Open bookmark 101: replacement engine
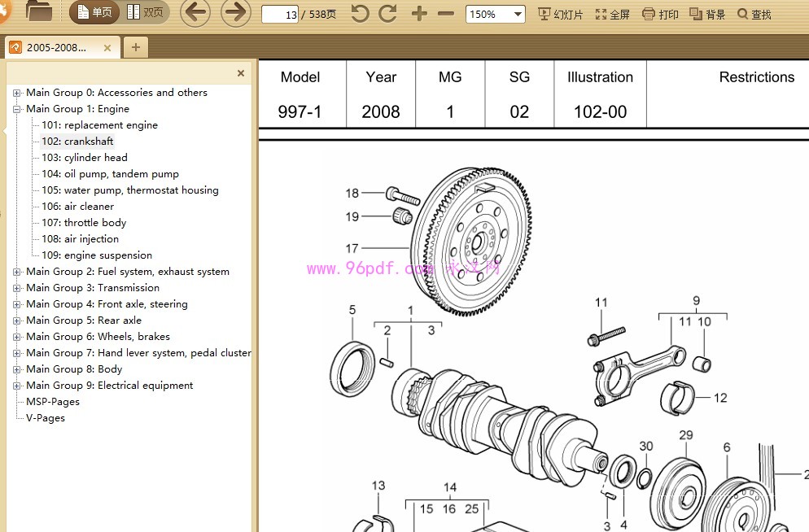Viewport: 809px width, 532px height. pyautogui.click(x=99, y=124)
